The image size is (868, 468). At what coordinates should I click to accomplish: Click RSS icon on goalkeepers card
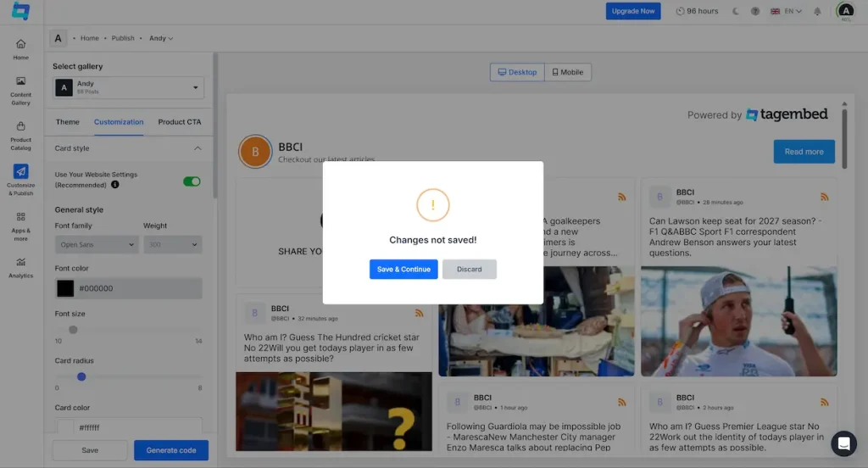[x=621, y=197]
